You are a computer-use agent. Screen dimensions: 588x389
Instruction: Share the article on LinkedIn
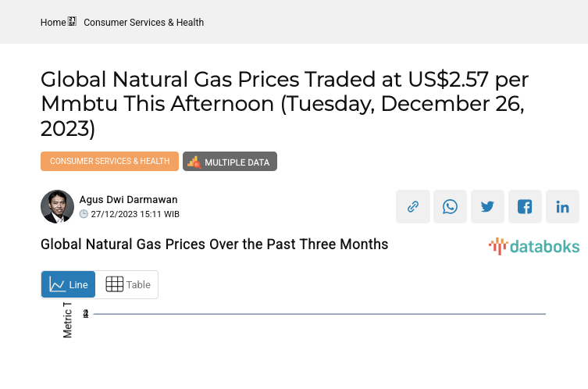pyautogui.click(x=563, y=207)
